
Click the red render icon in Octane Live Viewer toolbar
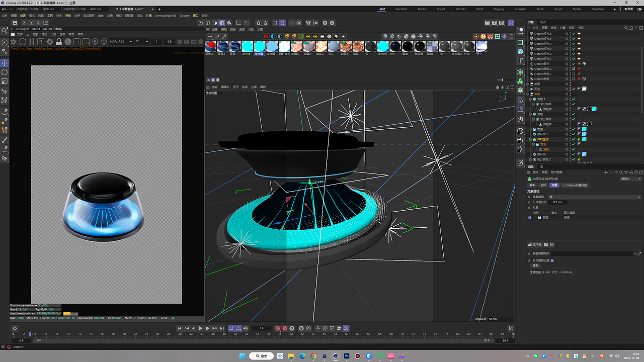[x=265, y=35]
